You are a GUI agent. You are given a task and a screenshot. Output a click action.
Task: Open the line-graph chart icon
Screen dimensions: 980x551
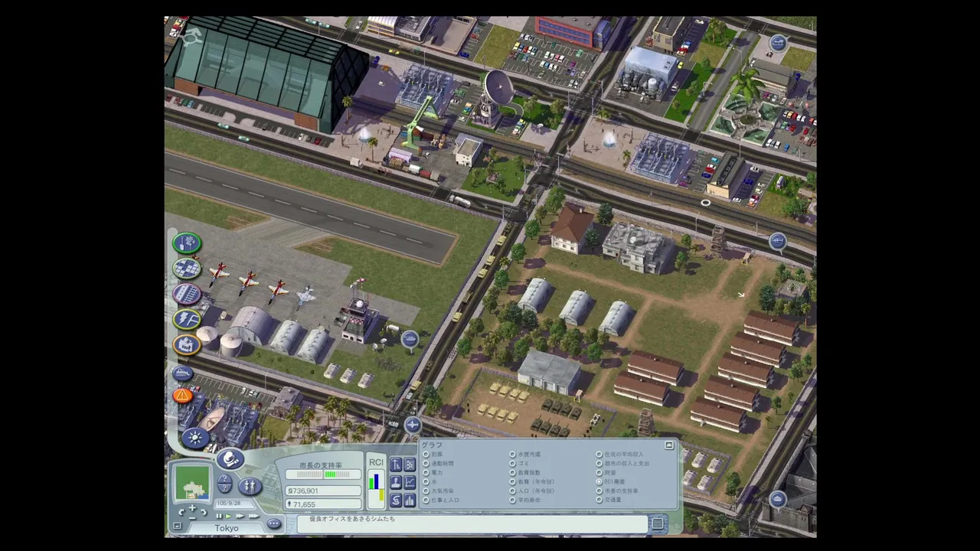tap(410, 482)
